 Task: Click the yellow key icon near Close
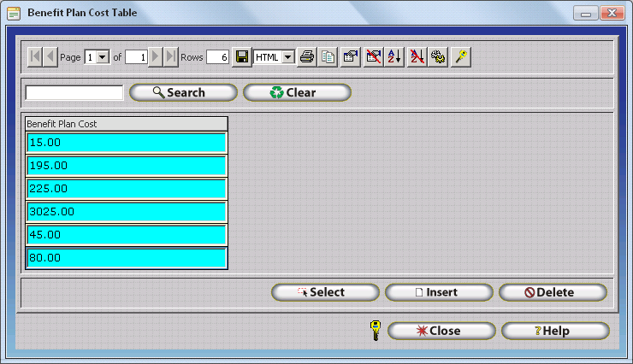tap(376, 331)
